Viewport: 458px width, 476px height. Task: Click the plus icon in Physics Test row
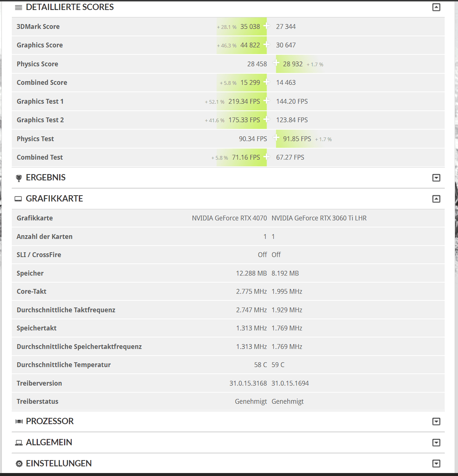[x=276, y=137]
